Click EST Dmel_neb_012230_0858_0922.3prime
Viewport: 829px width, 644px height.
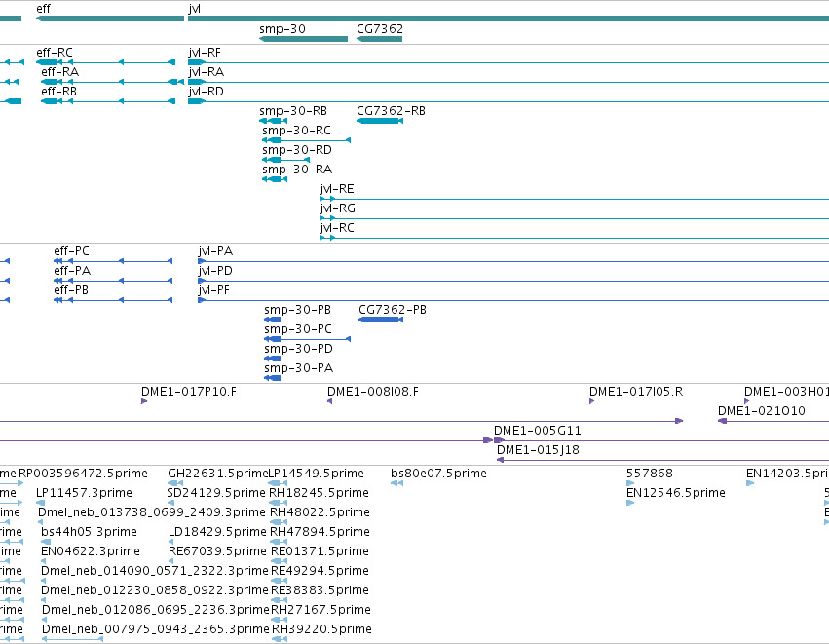point(44,600)
